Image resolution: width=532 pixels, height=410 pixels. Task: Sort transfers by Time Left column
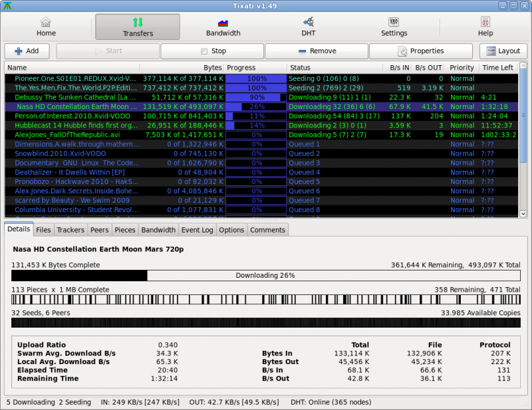pyautogui.click(x=498, y=68)
